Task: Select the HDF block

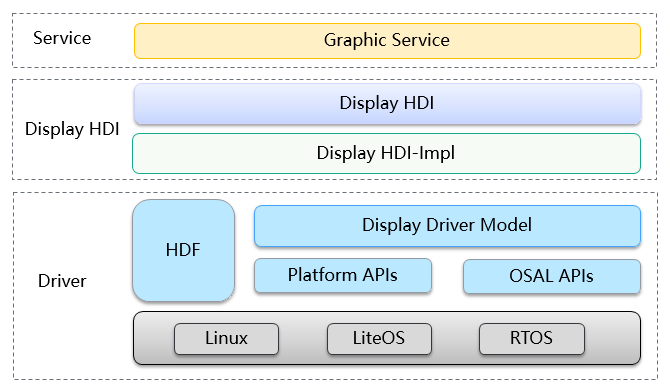Action: (183, 250)
